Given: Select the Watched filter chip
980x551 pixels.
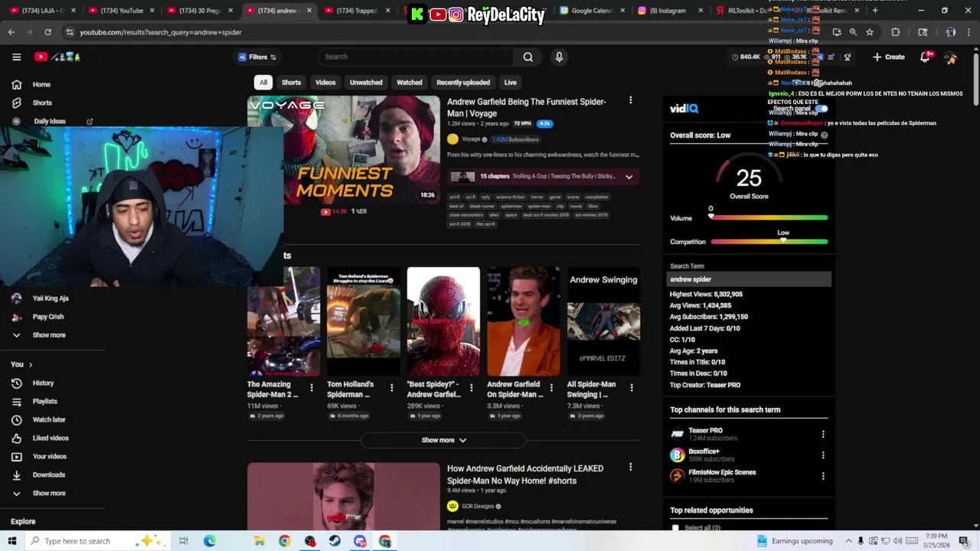Looking at the screenshot, I should pos(409,83).
